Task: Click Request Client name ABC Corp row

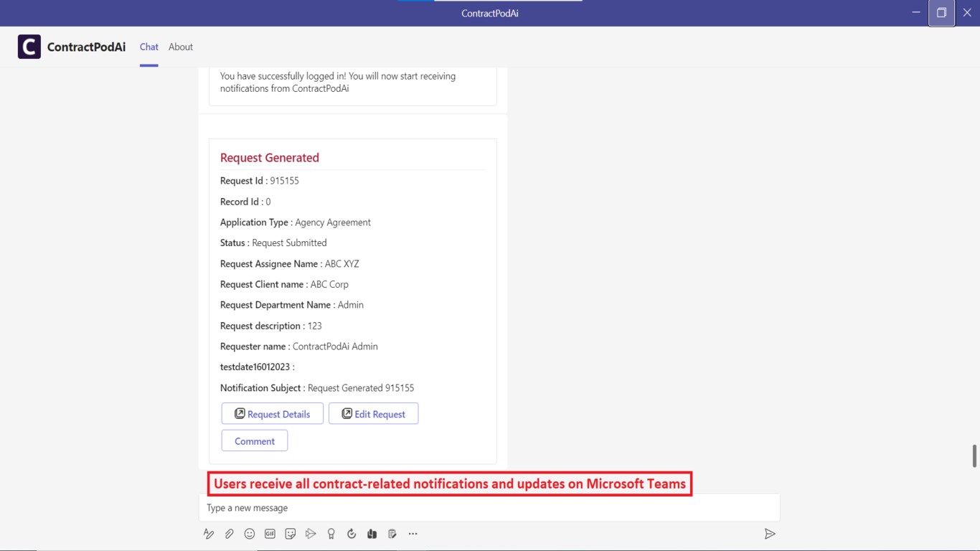Action: (284, 284)
